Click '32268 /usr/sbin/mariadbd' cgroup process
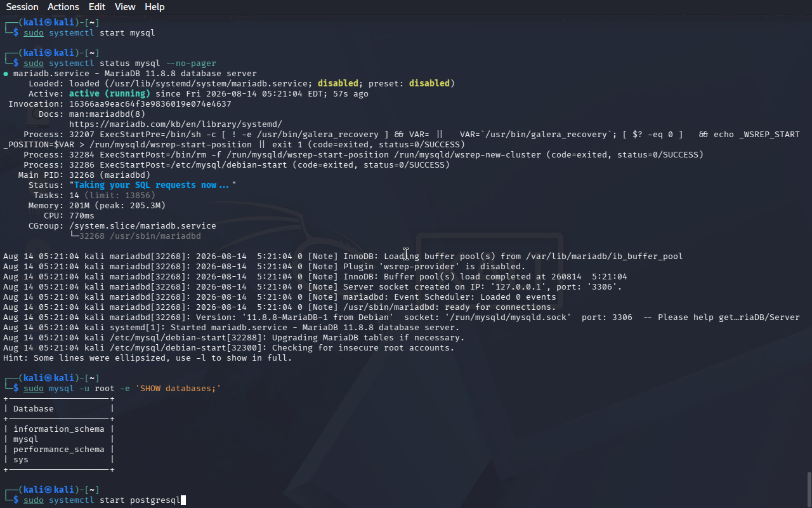 click(140, 236)
